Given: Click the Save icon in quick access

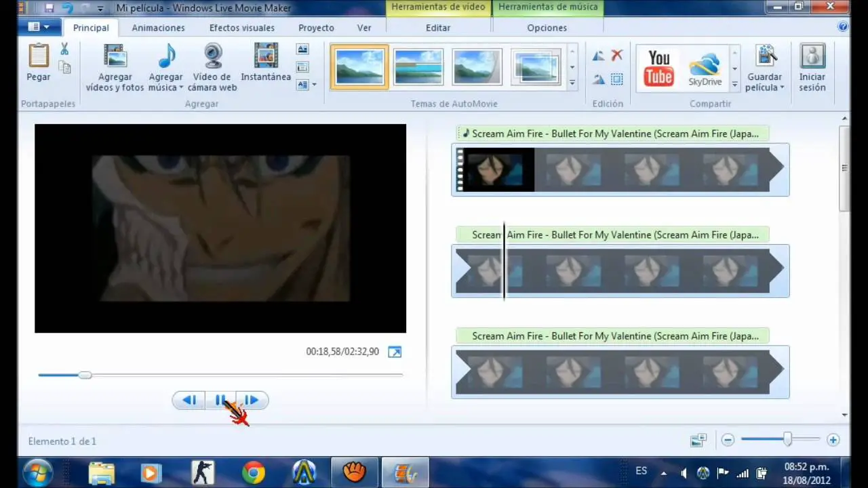Looking at the screenshot, I should (50, 8).
